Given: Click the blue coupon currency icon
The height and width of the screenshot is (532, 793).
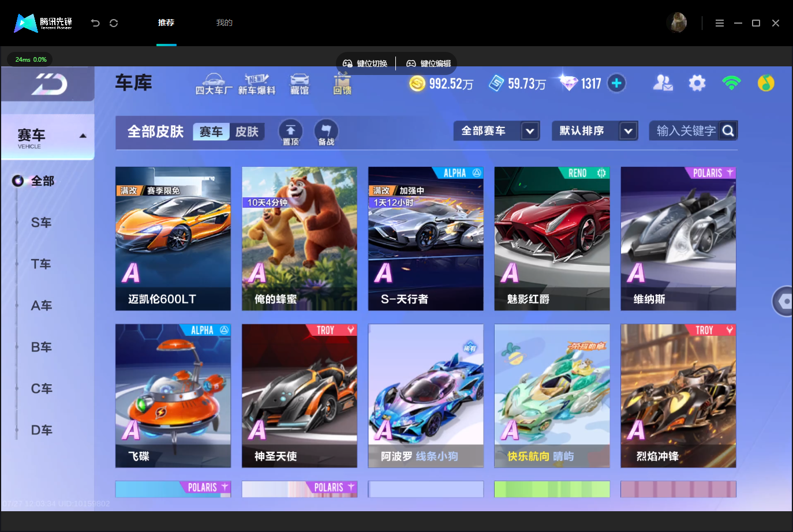Looking at the screenshot, I should [496, 83].
